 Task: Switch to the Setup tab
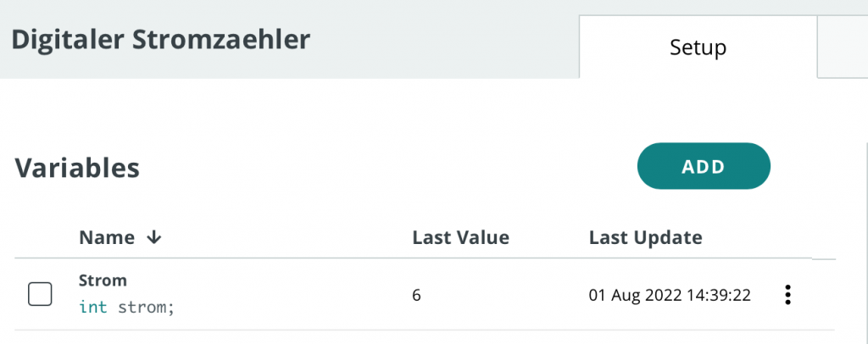[x=698, y=47]
